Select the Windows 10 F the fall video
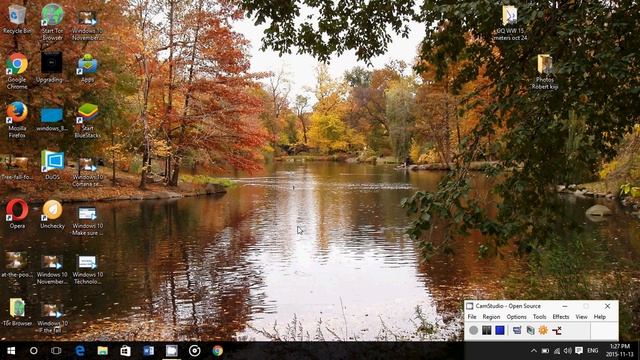This screenshot has height=360, width=640. tap(52, 318)
